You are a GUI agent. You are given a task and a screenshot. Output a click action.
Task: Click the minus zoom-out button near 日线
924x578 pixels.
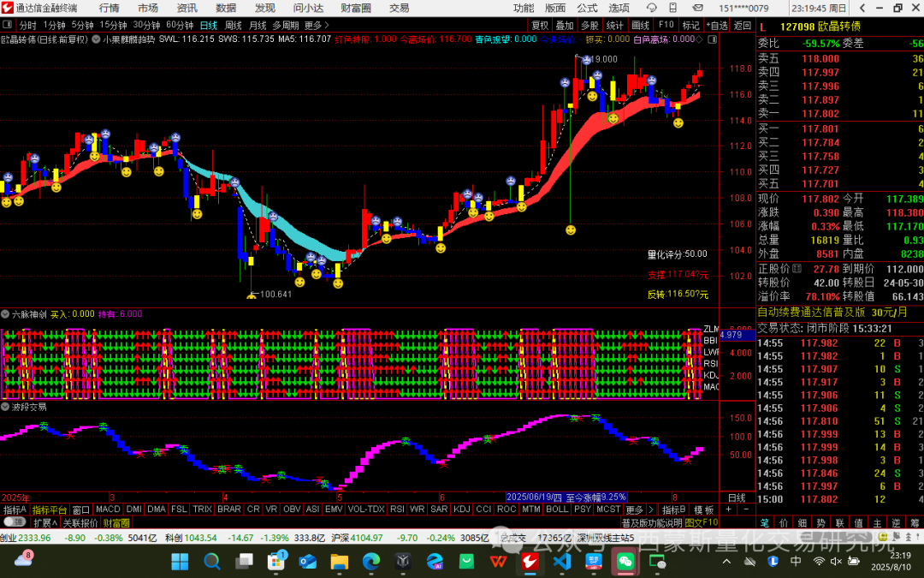click(746, 509)
